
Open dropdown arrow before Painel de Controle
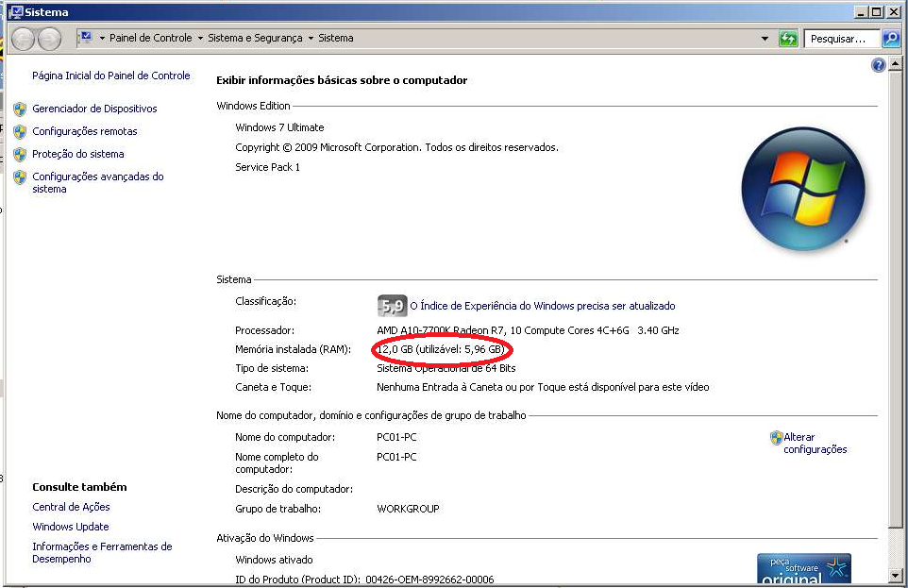[102, 39]
